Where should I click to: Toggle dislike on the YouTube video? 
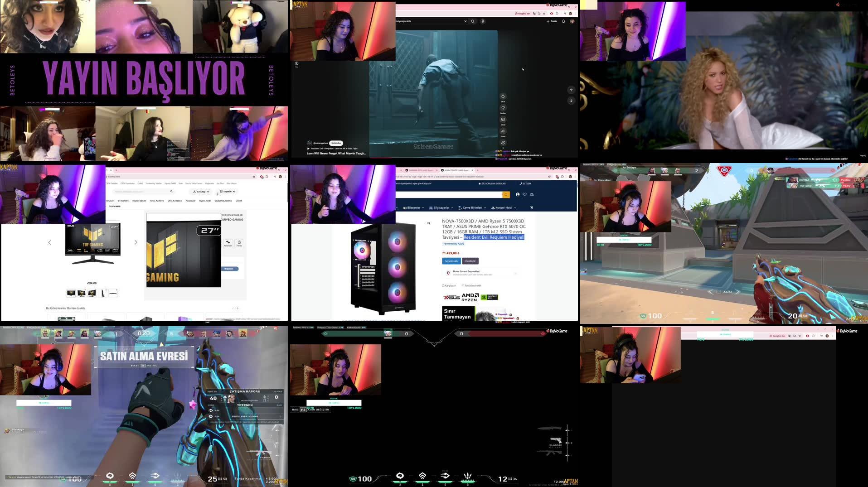tap(503, 108)
